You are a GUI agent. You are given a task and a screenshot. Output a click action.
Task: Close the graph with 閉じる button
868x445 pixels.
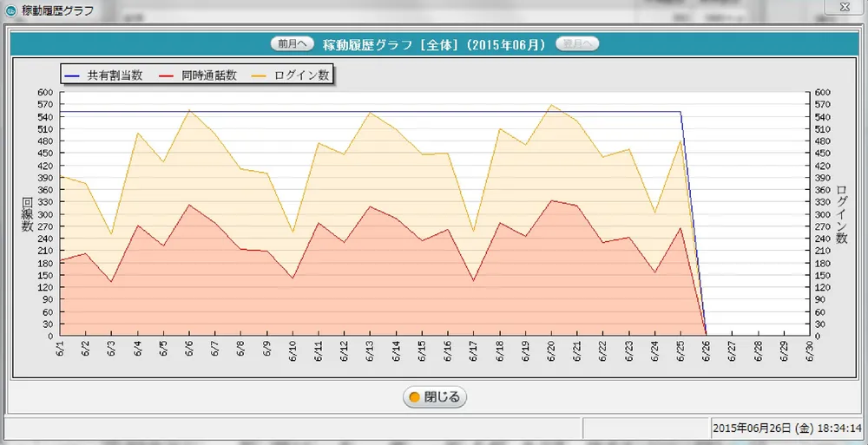pos(435,396)
